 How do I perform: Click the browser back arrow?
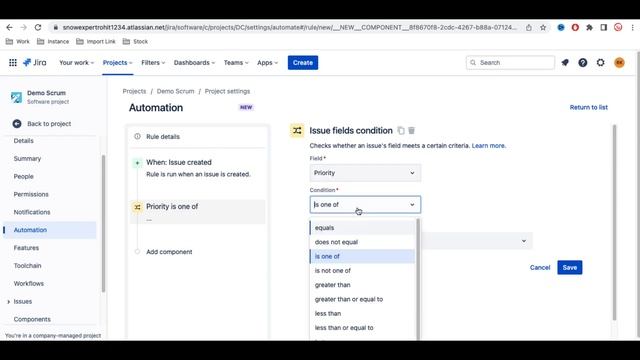coord(9,27)
